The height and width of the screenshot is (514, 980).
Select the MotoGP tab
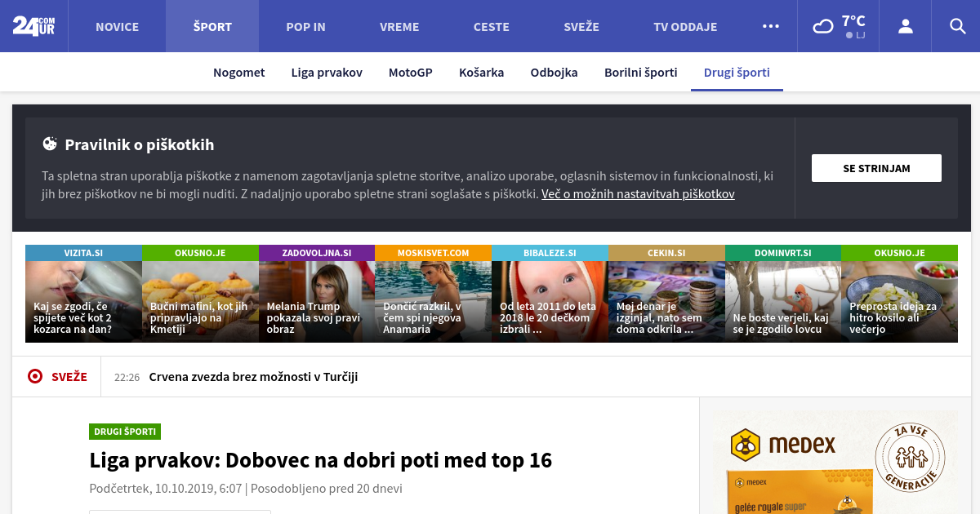[410, 72]
